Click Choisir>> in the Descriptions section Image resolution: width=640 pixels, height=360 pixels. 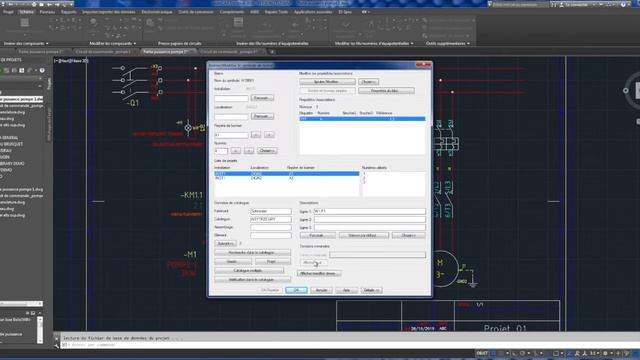(409, 236)
